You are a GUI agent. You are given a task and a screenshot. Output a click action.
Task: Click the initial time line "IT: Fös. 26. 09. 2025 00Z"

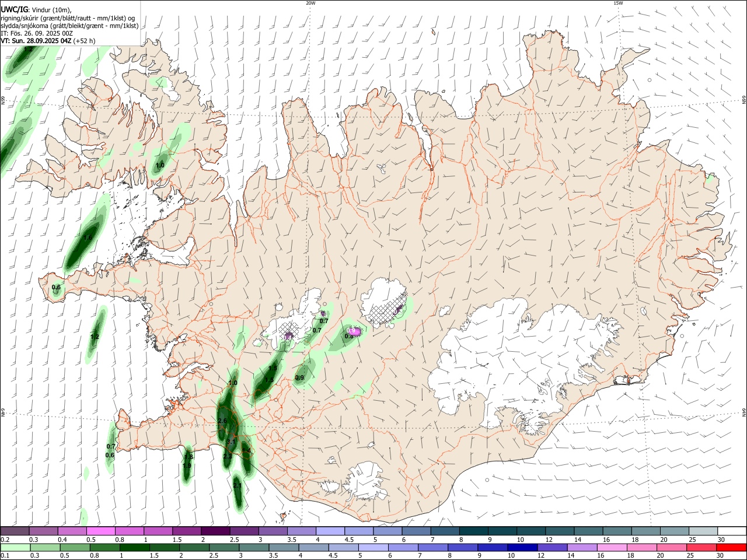coord(37,33)
